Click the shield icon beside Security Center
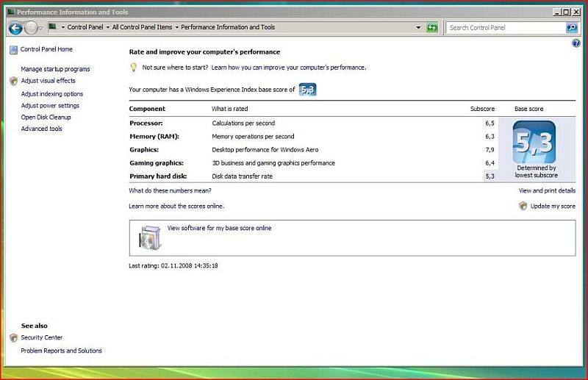 14,338
